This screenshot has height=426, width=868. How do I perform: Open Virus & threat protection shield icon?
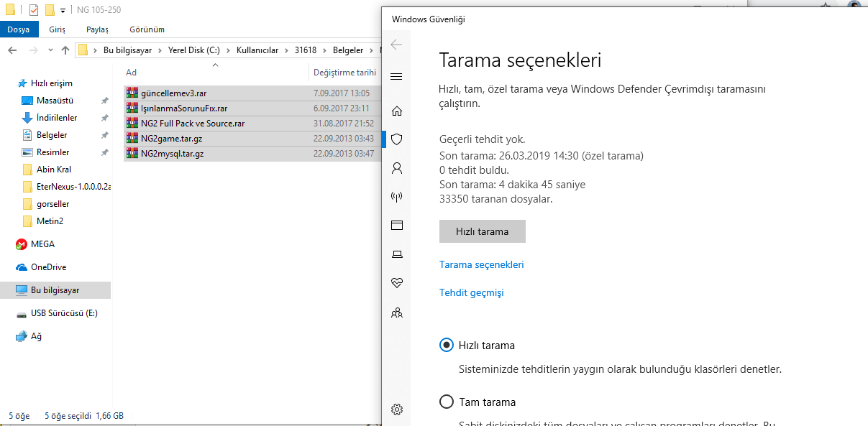click(396, 139)
